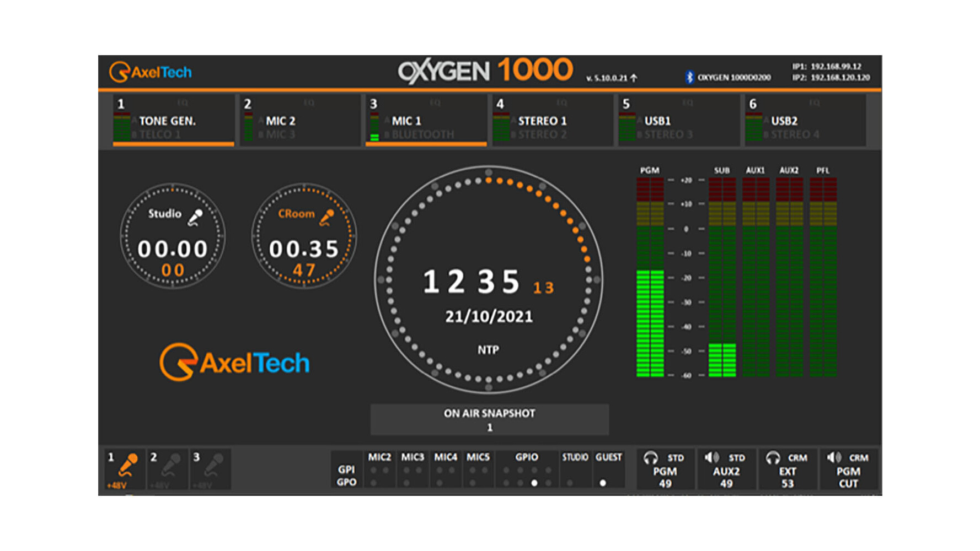This screenshot has width=980, height=551.
Task: Select channel 1 TONE GEN. strip
Action: [173, 120]
